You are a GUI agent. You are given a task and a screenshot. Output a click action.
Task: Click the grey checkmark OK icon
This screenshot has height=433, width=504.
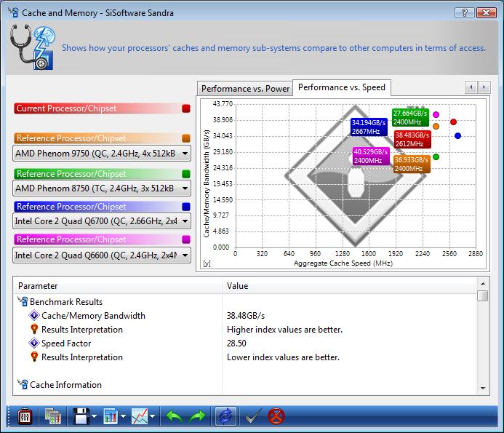pyautogui.click(x=254, y=416)
